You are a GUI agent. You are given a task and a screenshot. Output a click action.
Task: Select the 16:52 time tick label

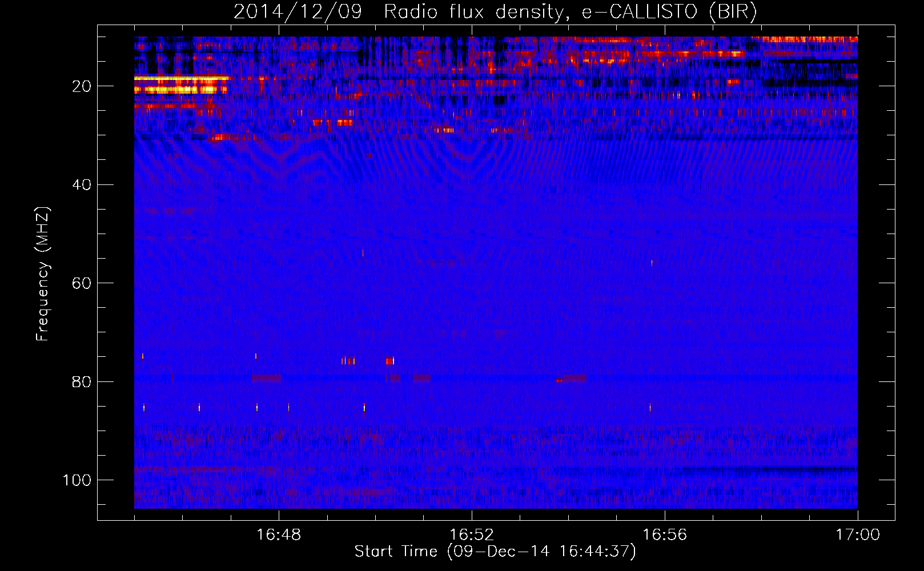tap(472, 535)
